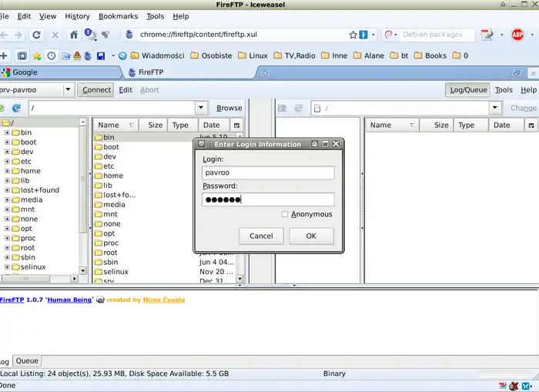
Task: Switch to the Queue tab
Action: pos(27,360)
